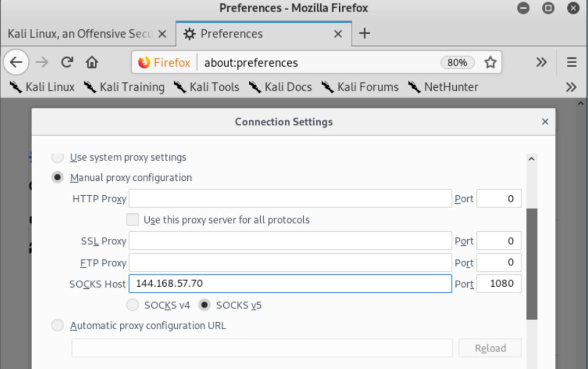Choose SOCKS v4 option
This screenshot has height=369, width=588.
click(x=132, y=305)
